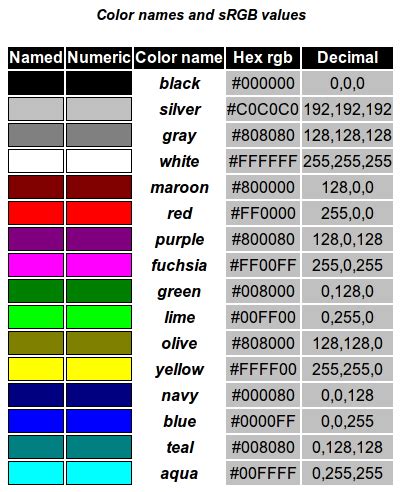Select the Named maroon swatch
This screenshot has width=400, height=492.
click(36, 187)
